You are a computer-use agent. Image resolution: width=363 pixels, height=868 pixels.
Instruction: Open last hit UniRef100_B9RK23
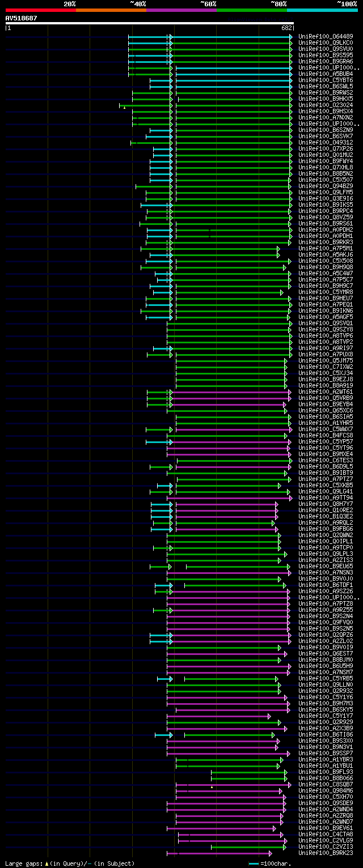point(326,853)
